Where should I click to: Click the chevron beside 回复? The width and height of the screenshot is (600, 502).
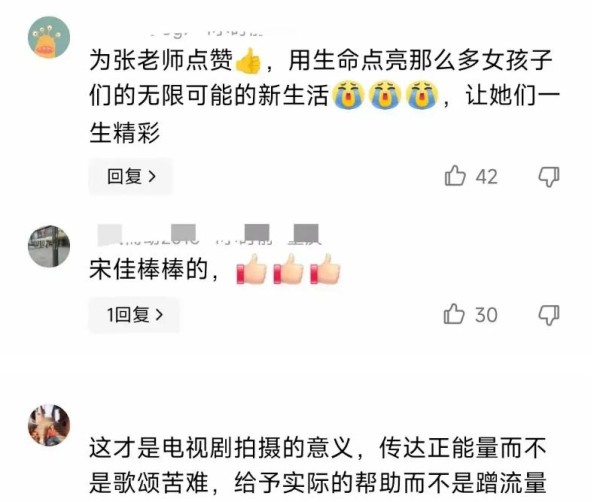tap(152, 176)
